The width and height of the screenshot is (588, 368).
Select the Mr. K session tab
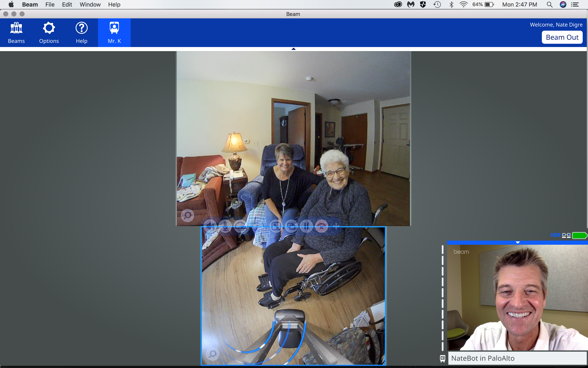114,33
